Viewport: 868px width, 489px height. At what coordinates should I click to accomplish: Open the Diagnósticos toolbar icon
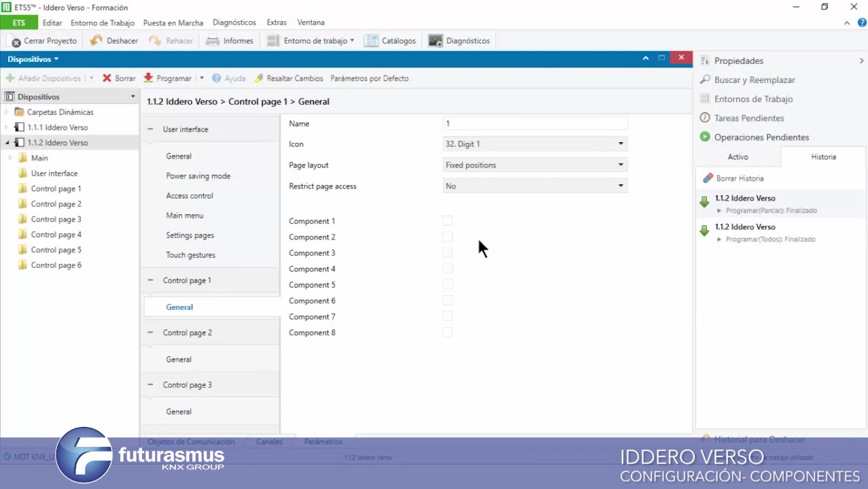pyautogui.click(x=436, y=41)
